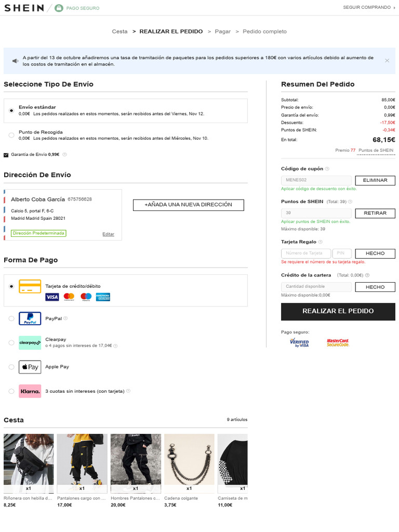Click the Klarna logo icon

30,391
